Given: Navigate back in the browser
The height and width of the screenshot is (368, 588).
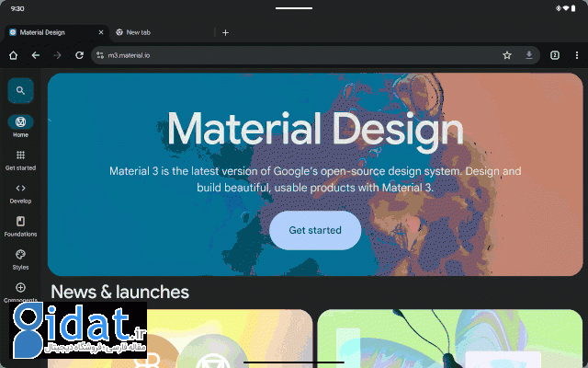Looking at the screenshot, I should coord(36,55).
